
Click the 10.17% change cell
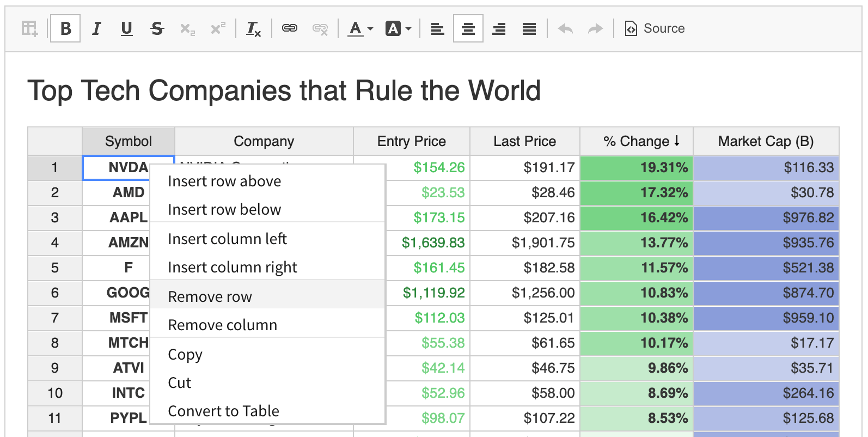coord(637,343)
